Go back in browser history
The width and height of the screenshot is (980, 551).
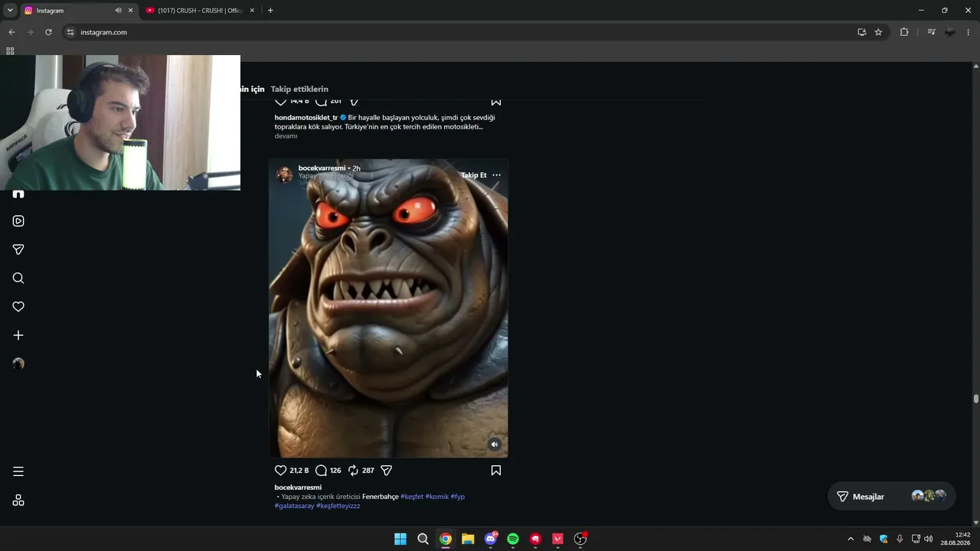[x=11, y=32]
